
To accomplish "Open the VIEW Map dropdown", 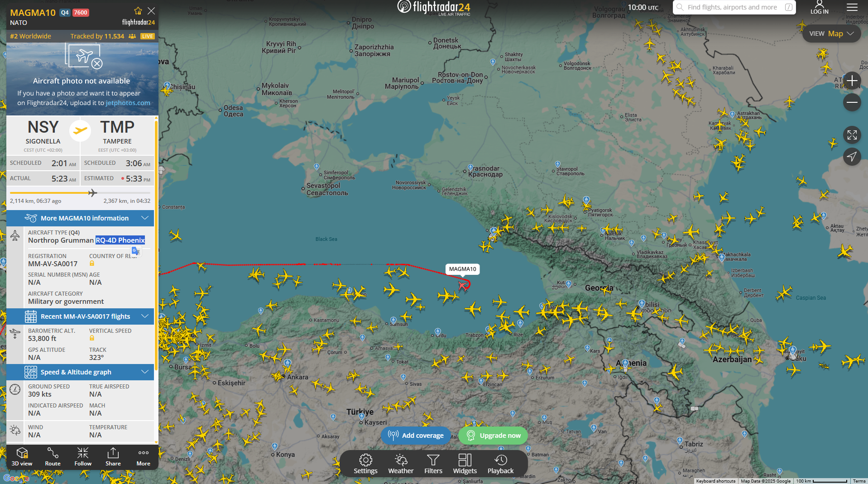I will (x=831, y=34).
